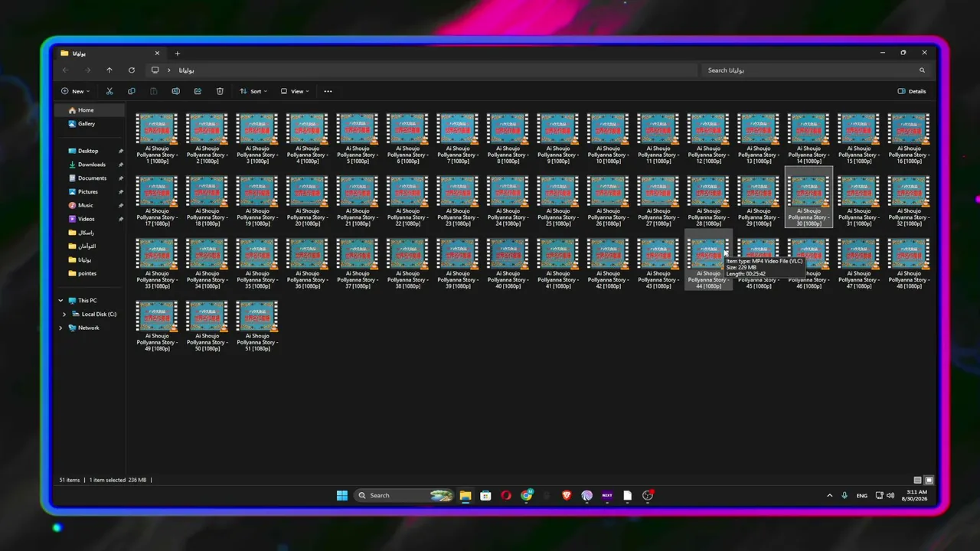Click the بوليانا breadcrumb in address bar

coord(186,70)
